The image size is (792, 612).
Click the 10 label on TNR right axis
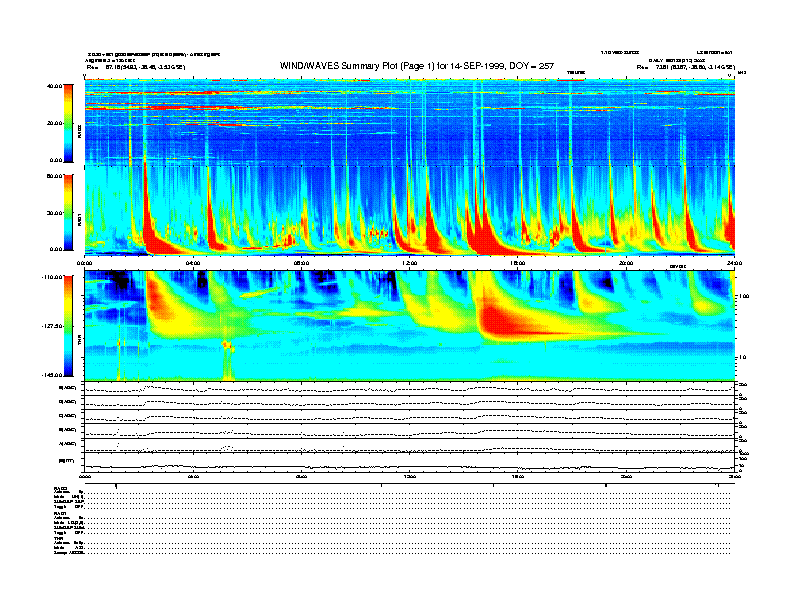click(744, 358)
